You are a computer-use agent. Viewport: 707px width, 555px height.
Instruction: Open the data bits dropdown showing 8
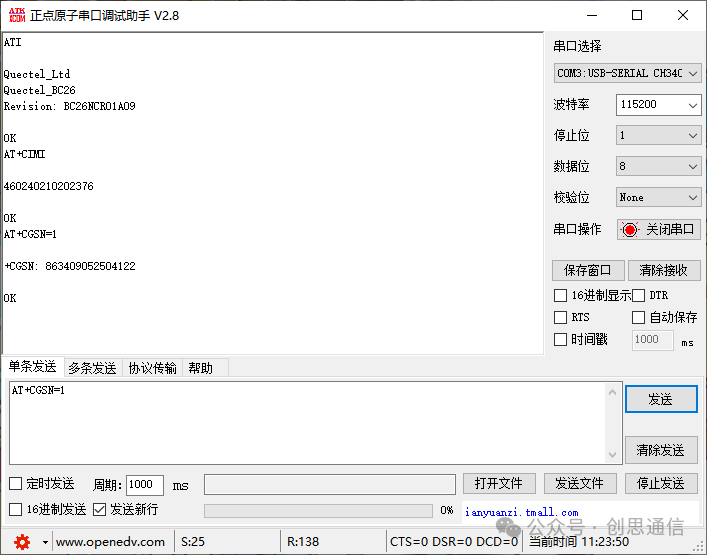(658, 166)
